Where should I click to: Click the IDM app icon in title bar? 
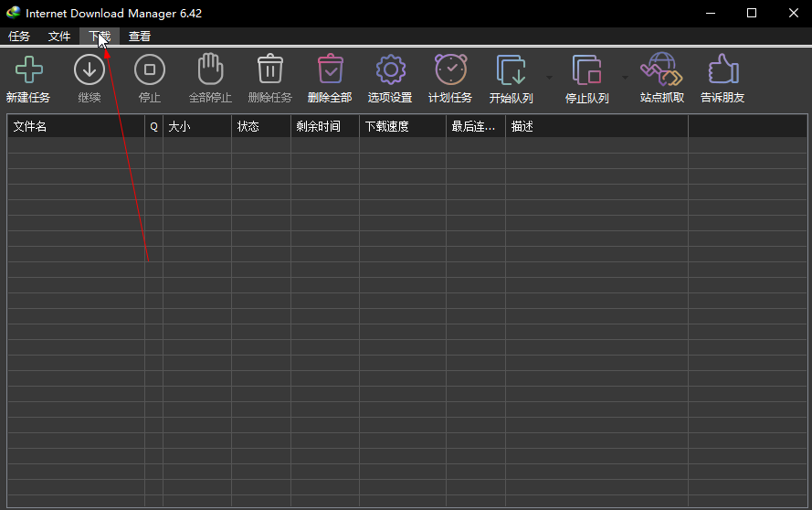click(14, 13)
